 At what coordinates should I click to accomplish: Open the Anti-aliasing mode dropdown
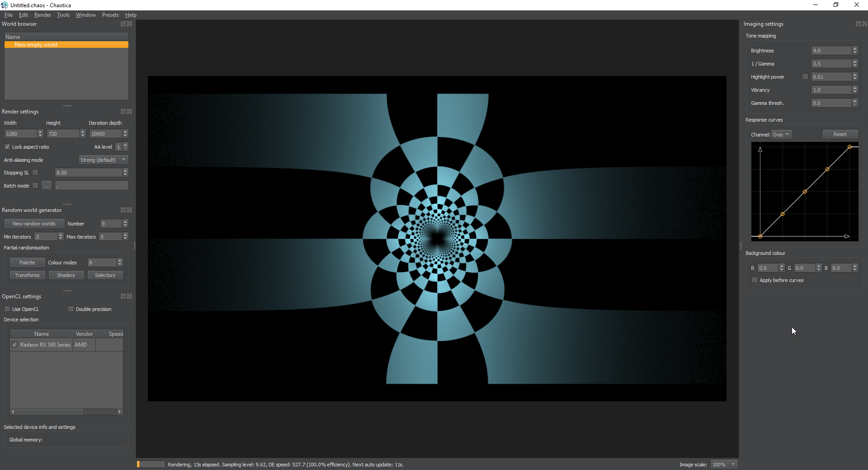click(104, 160)
